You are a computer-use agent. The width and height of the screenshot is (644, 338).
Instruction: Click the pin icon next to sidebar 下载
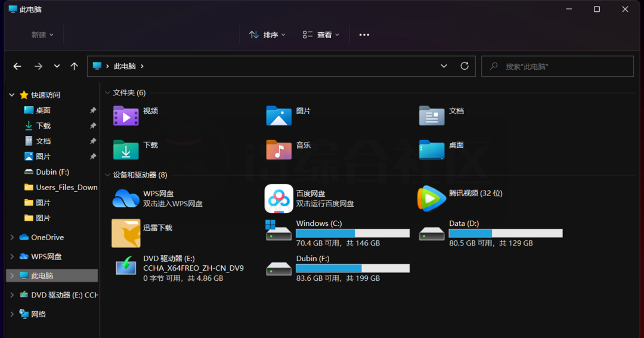[93, 126]
